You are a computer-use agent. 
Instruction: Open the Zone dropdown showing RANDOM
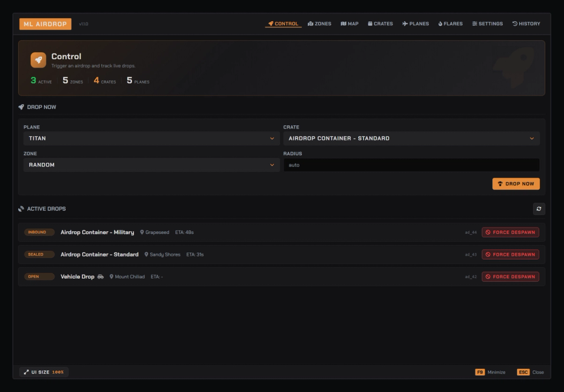152,165
